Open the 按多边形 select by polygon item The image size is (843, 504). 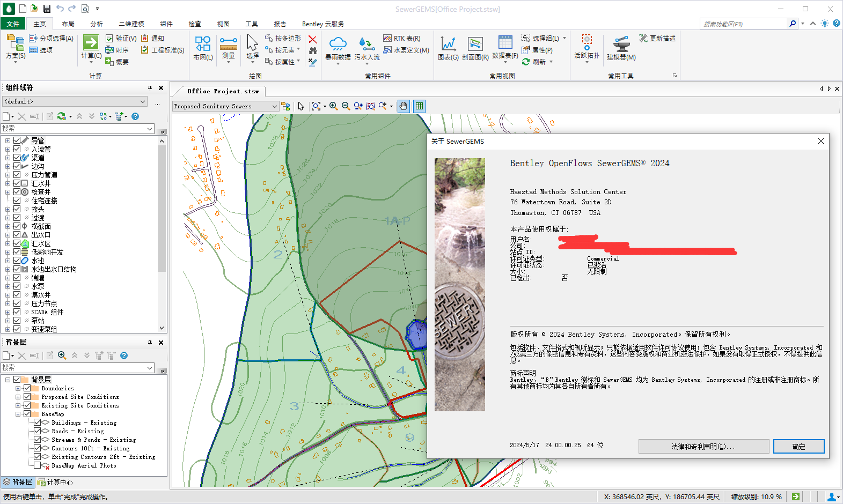point(283,38)
